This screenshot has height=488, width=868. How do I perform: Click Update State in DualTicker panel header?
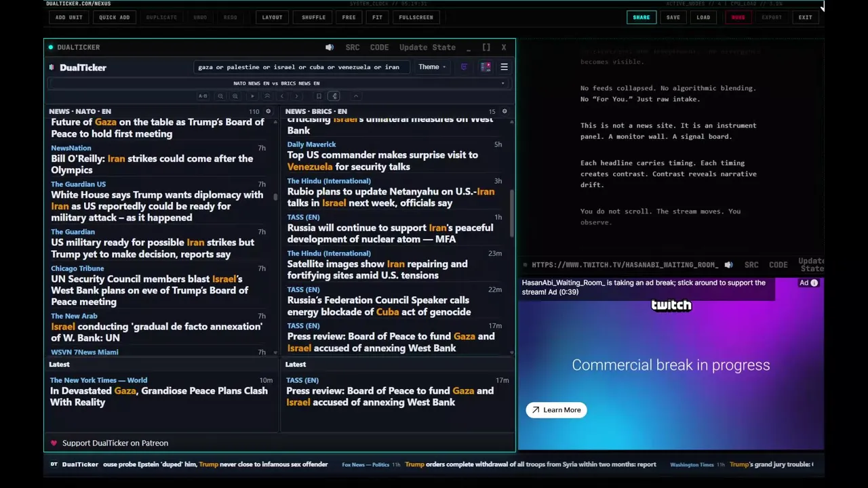pyautogui.click(x=427, y=47)
